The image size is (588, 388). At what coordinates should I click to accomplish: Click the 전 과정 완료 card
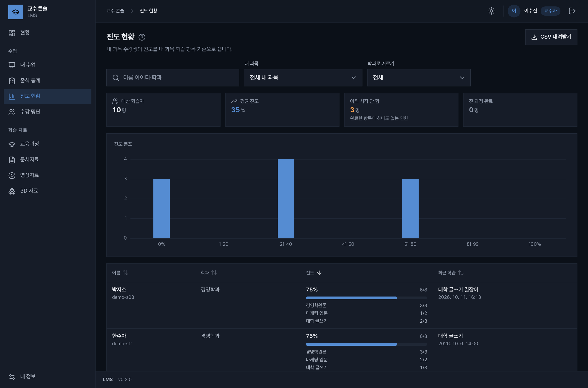coord(520,110)
